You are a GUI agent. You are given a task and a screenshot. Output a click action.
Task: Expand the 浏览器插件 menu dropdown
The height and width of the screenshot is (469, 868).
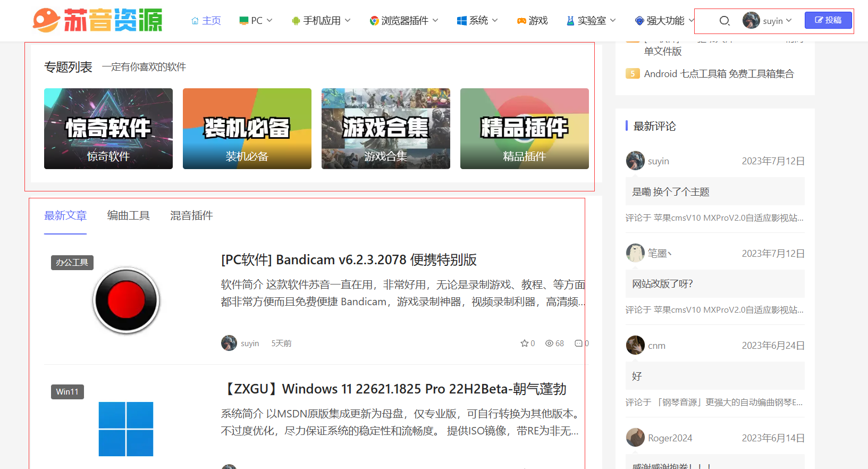click(x=404, y=21)
